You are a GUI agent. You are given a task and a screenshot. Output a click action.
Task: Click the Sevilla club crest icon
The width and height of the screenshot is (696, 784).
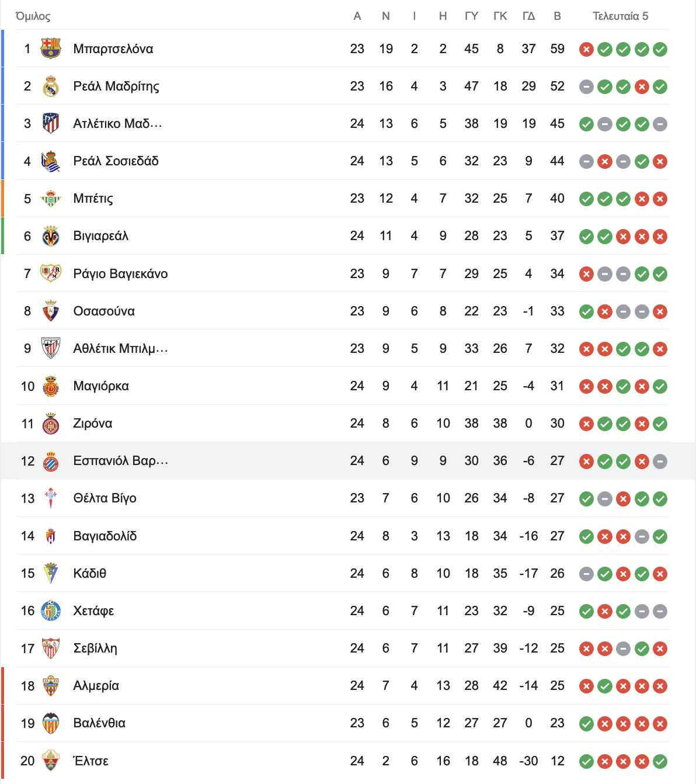tap(51, 648)
